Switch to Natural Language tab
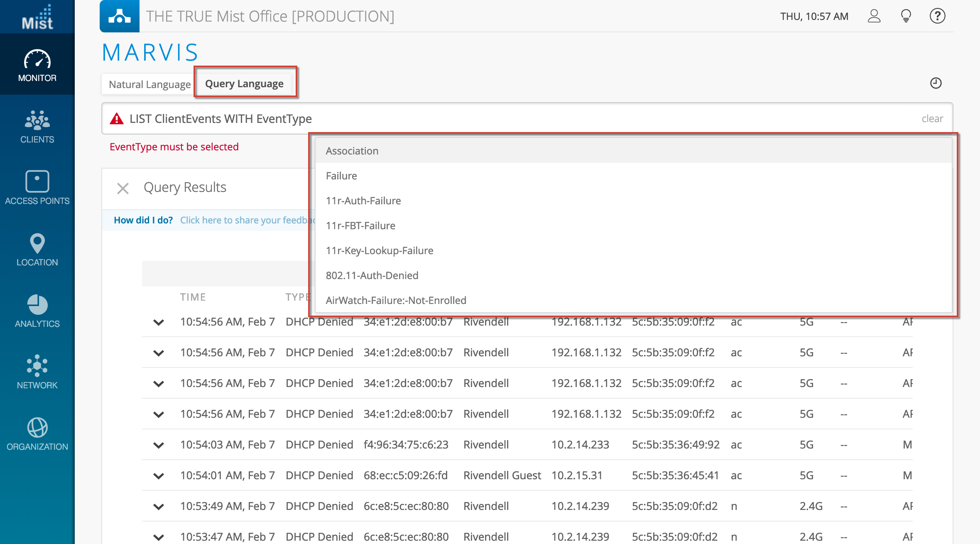 149,84
